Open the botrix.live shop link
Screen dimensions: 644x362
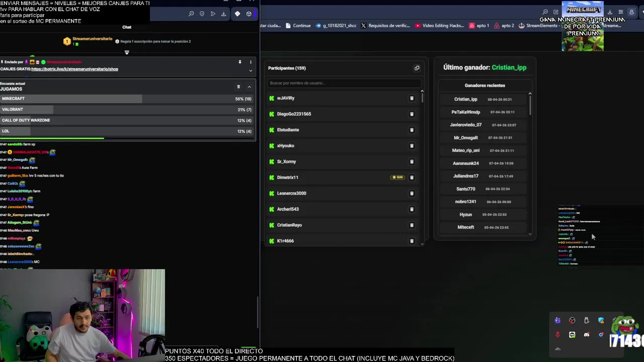[74, 69]
